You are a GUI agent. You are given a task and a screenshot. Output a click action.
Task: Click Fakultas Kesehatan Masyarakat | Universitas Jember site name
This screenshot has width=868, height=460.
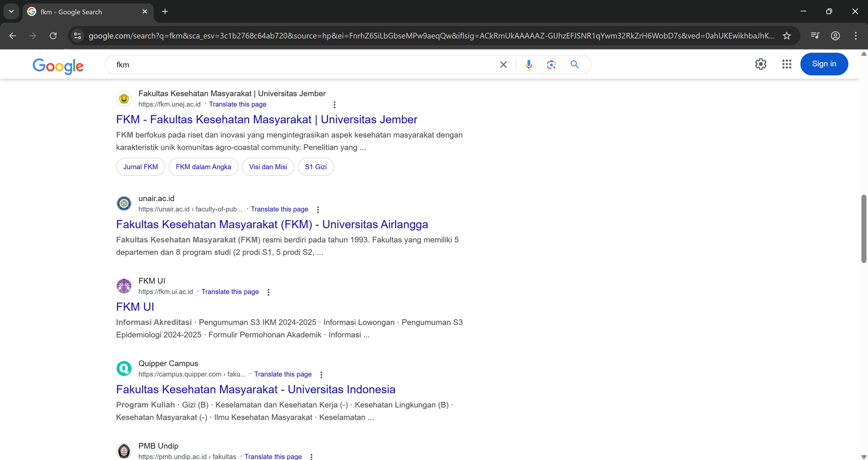point(232,93)
